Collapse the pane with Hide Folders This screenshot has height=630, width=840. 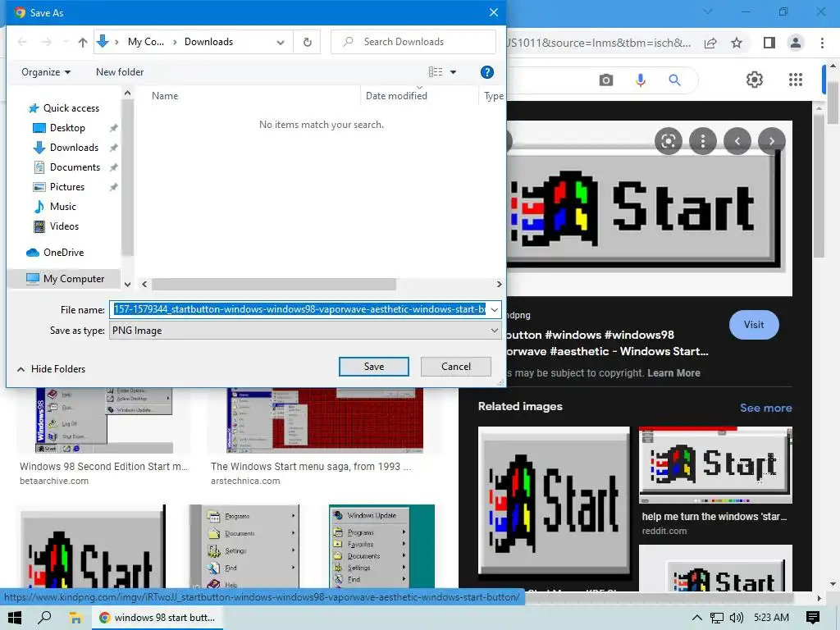tap(52, 369)
